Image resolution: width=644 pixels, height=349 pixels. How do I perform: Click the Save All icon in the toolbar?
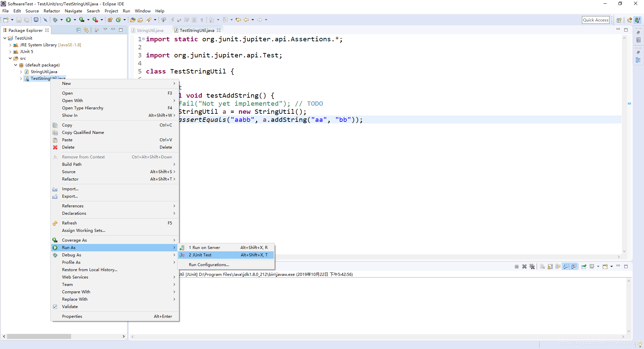tap(26, 20)
